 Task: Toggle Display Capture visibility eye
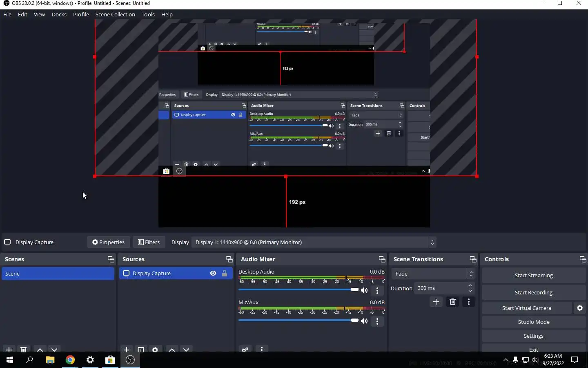point(213,273)
